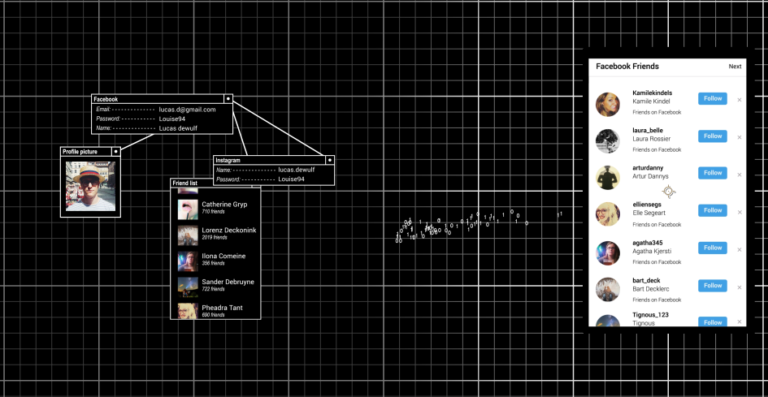Screen dimensions: 768x397
Task: Click the crosshair cursor icon near Artur Dannys
Action: [x=669, y=191]
